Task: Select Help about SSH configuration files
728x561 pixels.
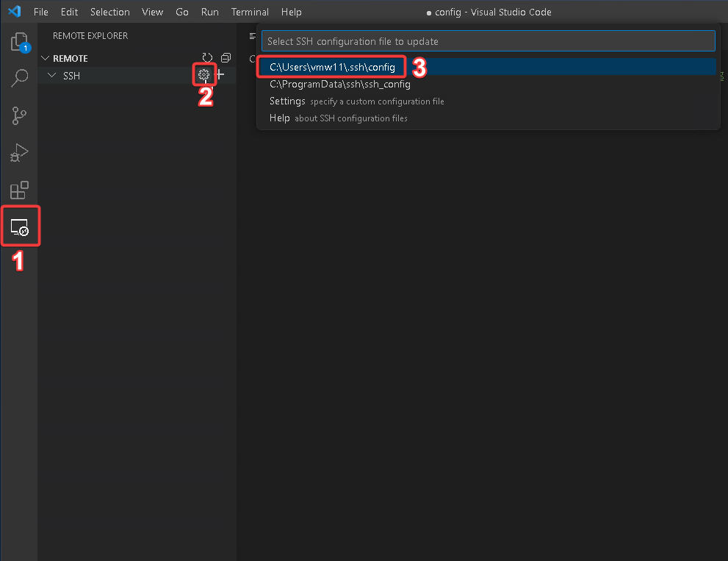Action: click(488, 118)
